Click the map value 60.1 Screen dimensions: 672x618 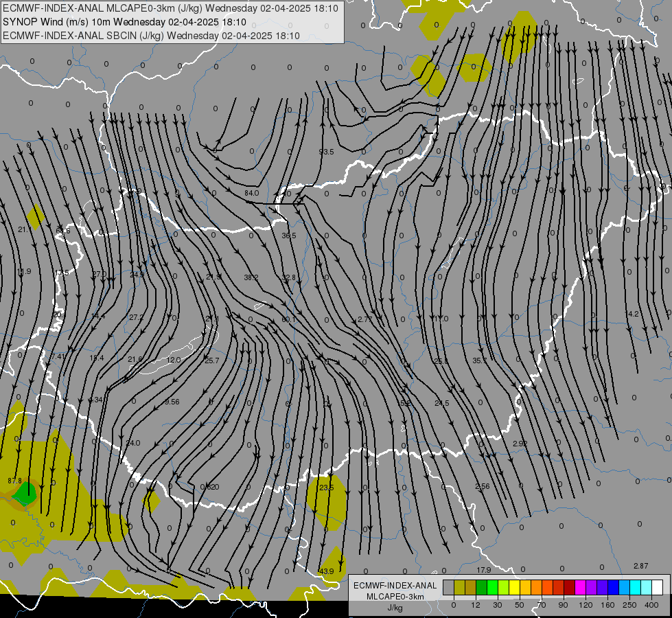pyautogui.click(x=289, y=319)
